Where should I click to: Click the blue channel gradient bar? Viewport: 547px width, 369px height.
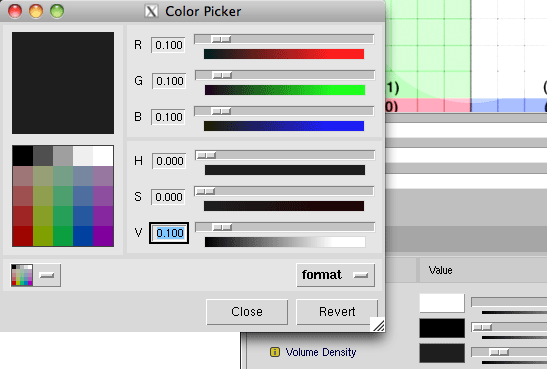click(x=284, y=126)
